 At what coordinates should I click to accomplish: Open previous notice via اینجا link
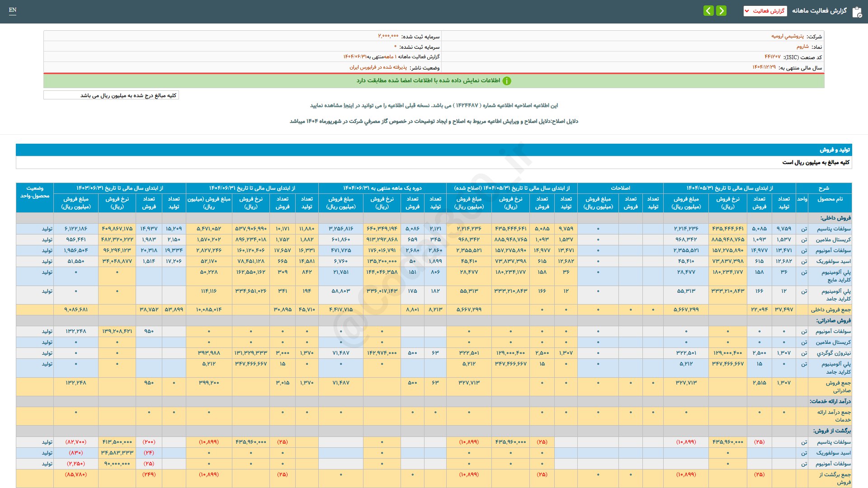(347, 105)
